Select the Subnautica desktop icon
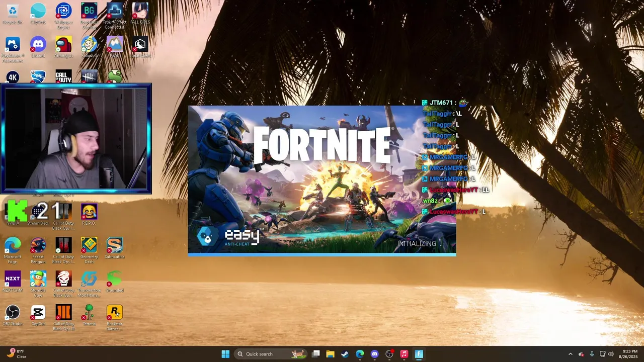Image resolution: width=644 pixels, height=362 pixels. pyautogui.click(x=115, y=248)
